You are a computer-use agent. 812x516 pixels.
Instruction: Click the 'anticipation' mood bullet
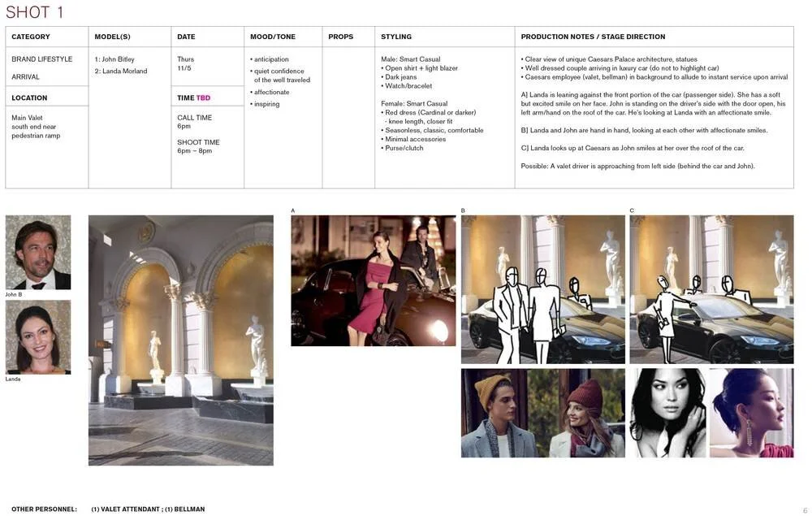(270, 59)
